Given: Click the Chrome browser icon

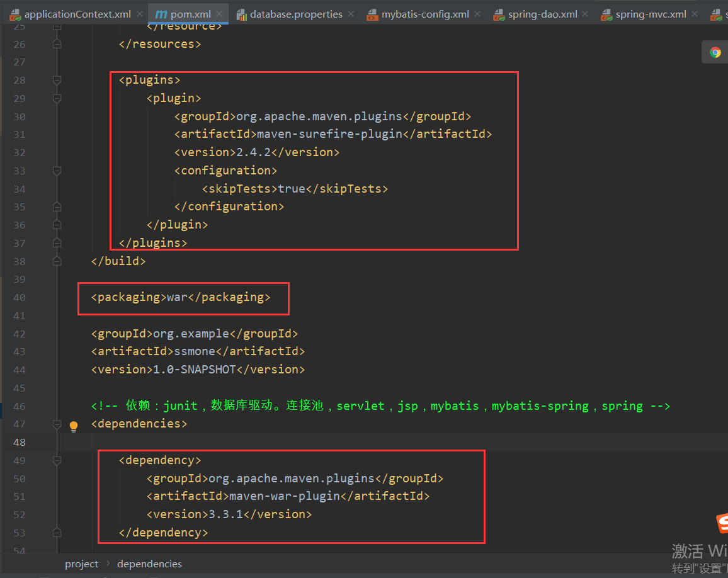Looking at the screenshot, I should click(x=715, y=52).
